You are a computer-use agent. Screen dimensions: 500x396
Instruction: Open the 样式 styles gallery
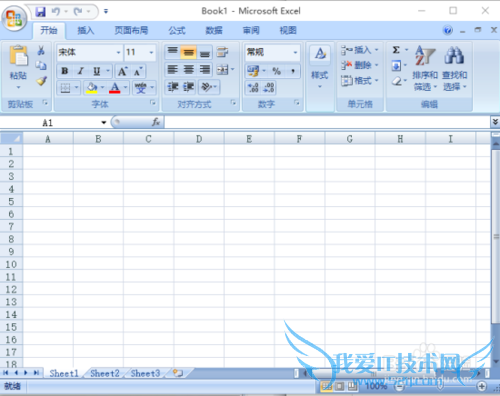[x=320, y=68]
